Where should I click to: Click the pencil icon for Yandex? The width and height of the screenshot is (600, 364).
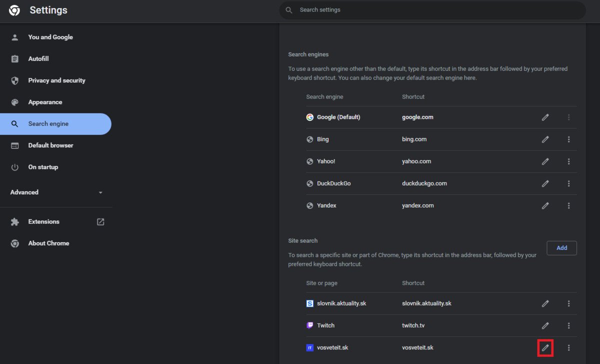point(545,205)
